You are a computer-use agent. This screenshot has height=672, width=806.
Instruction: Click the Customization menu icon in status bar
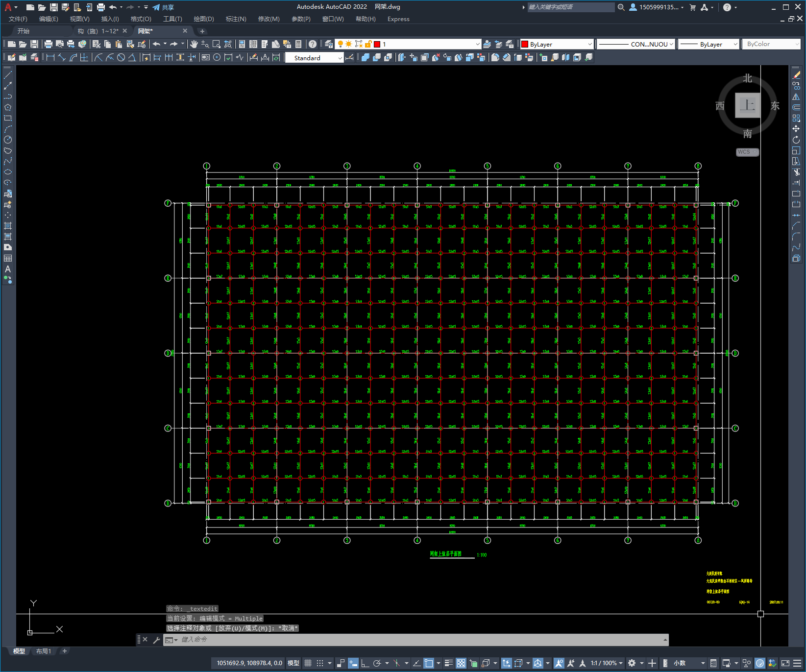click(797, 663)
